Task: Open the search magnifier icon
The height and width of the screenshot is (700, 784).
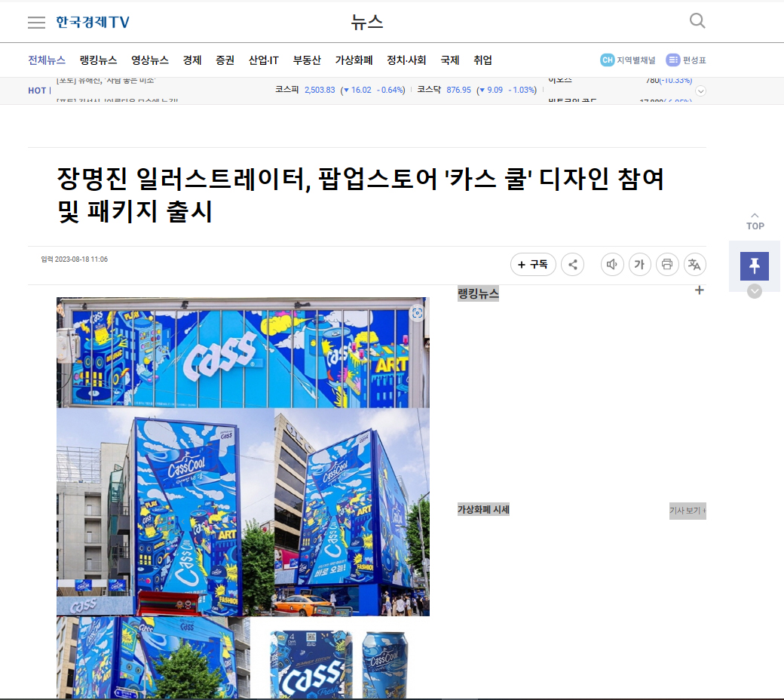Action: click(697, 21)
